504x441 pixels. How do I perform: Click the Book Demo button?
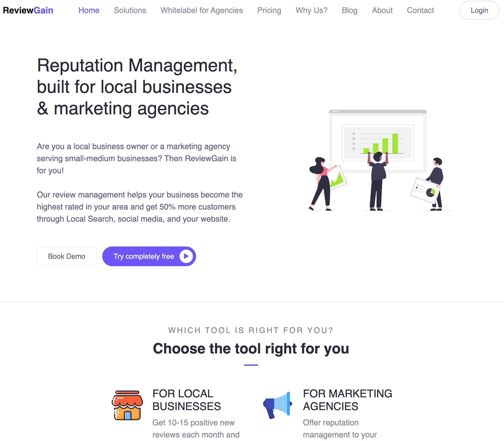[66, 256]
